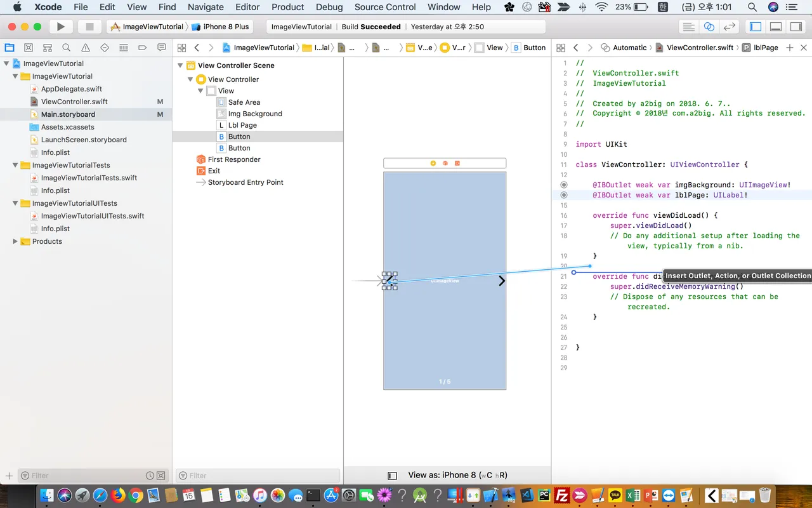Image resolution: width=812 pixels, height=508 pixels.
Task: Show the Project navigator folder icon
Action: [x=10, y=48]
